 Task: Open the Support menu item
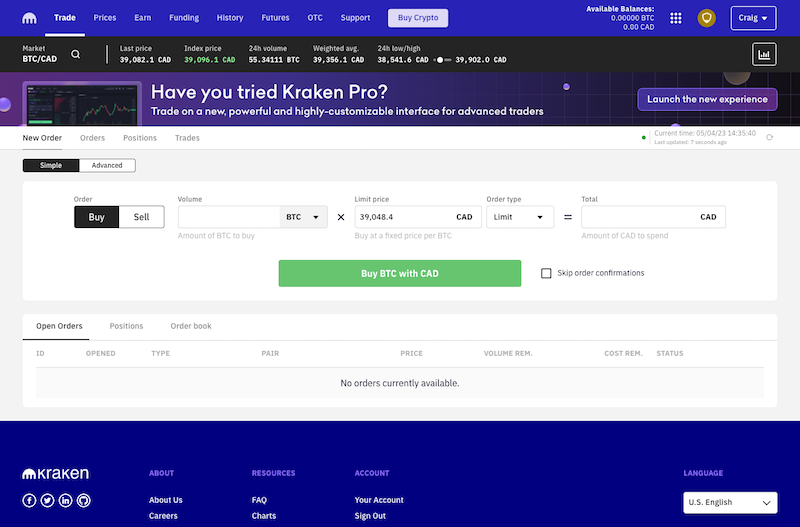[x=355, y=18]
